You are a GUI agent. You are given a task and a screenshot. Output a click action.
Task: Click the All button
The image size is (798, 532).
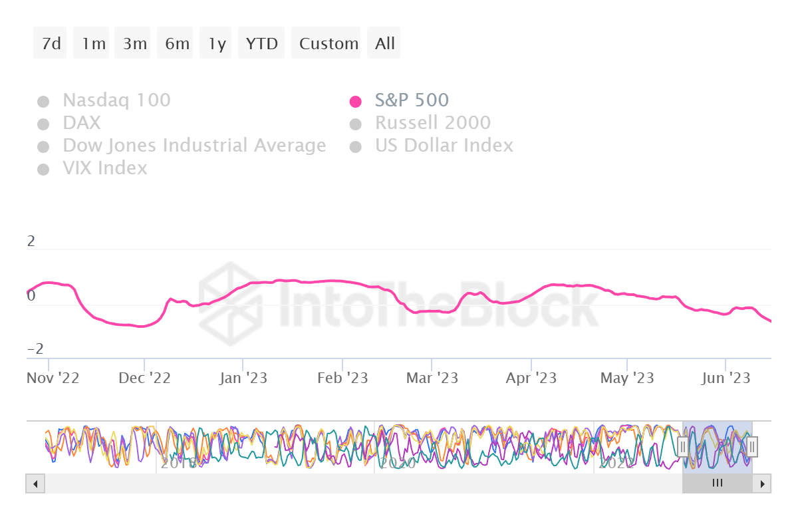pos(384,43)
